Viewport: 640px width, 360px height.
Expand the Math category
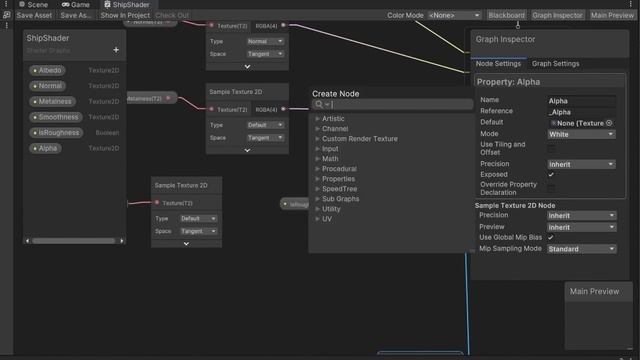(x=317, y=159)
